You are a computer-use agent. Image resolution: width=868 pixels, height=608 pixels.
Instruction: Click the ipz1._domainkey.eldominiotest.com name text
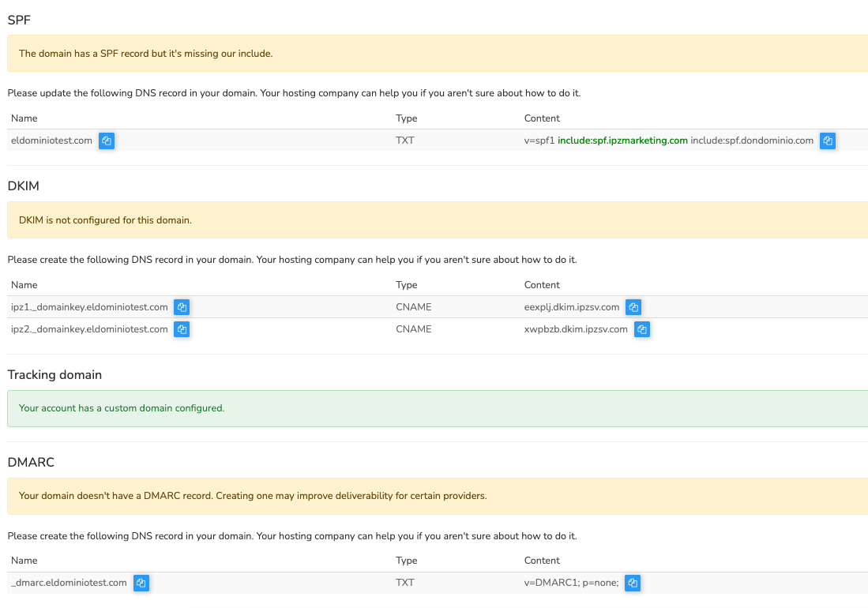click(89, 307)
